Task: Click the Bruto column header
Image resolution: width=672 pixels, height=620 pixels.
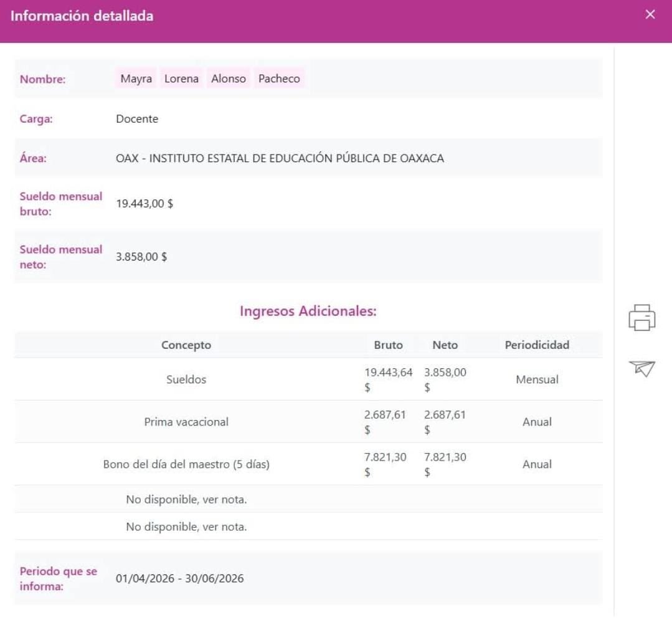Action: click(x=388, y=345)
